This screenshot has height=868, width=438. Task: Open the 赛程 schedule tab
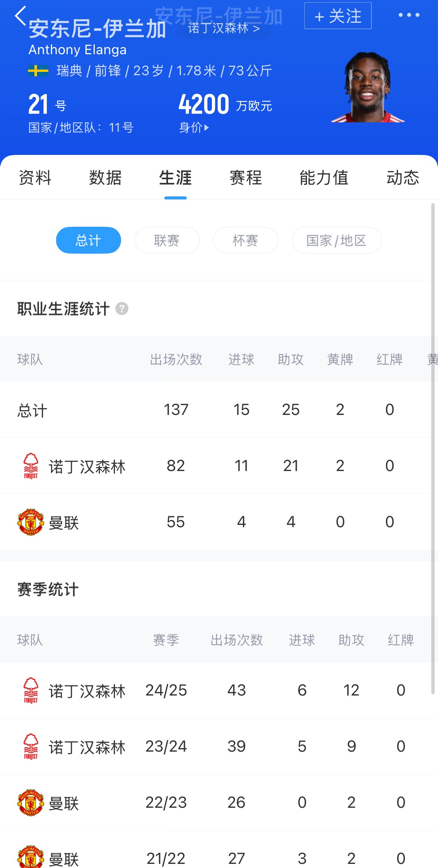point(246,178)
